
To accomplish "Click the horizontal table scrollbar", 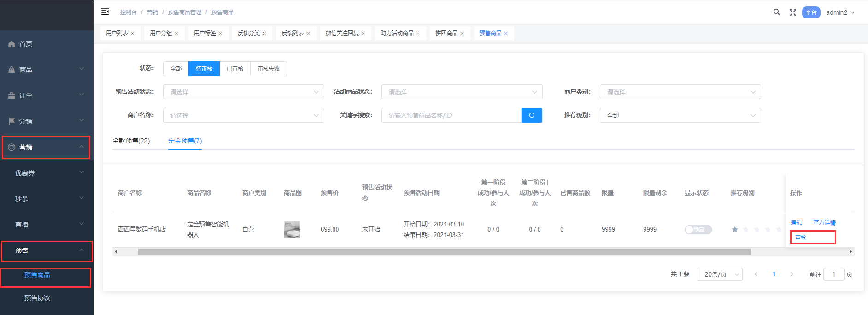I will pyautogui.click(x=444, y=252).
